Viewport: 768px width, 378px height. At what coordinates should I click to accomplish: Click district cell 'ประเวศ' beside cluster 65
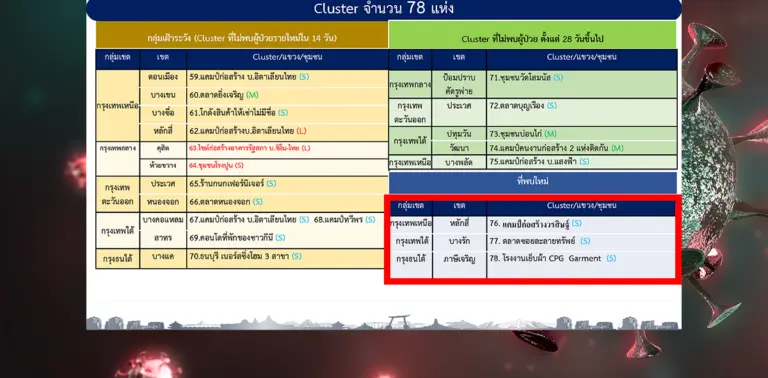click(x=163, y=184)
